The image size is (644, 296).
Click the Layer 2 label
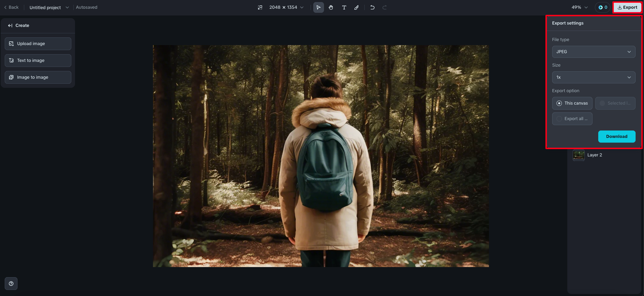[x=595, y=155]
